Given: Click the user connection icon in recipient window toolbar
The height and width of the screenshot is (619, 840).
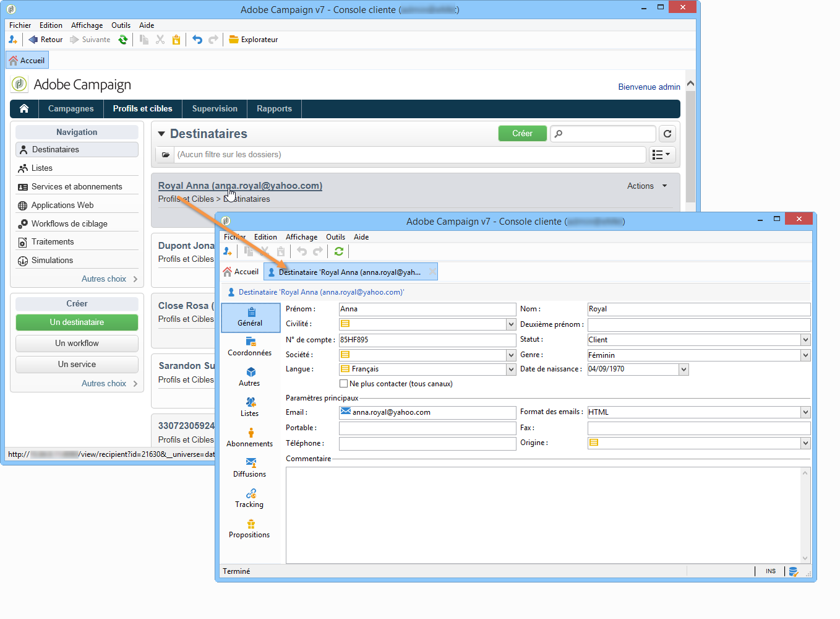Looking at the screenshot, I should (228, 251).
